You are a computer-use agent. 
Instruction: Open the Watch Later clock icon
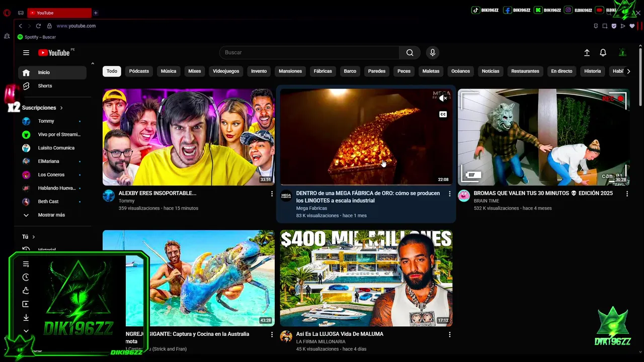[x=26, y=277]
